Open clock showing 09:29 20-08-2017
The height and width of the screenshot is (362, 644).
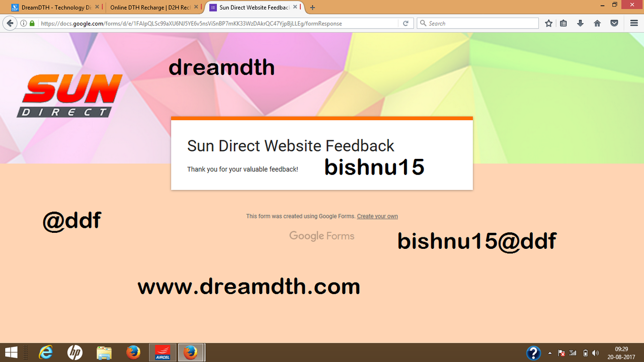[x=622, y=353]
